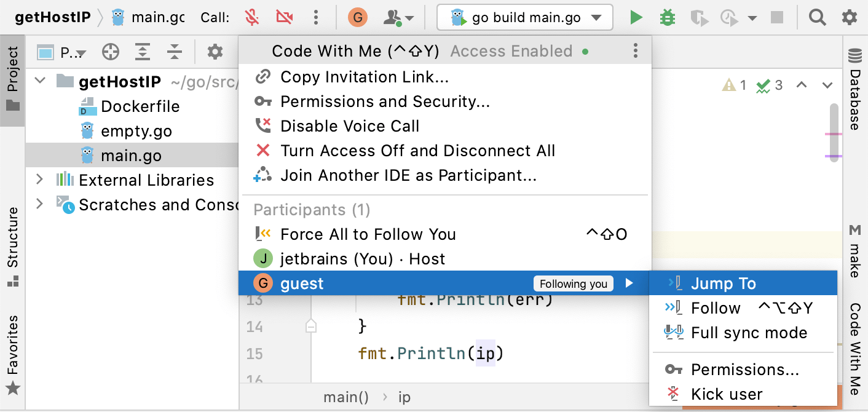The image size is (868, 412).
Task: Click main() in the breadcrumb bar
Action: [x=346, y=397]
